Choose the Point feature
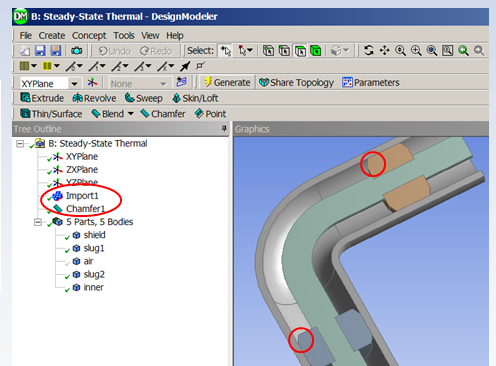The height and width of the screenshot is (366, 496). [210, 114]
